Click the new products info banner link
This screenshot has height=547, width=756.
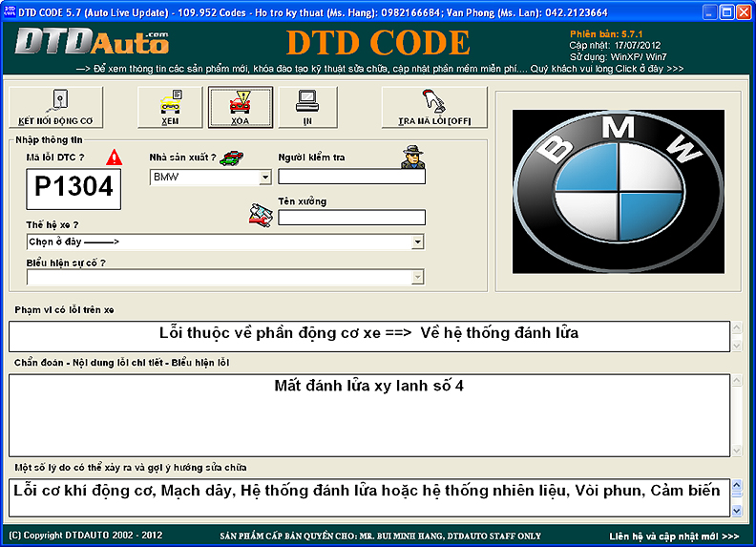[x=380, y=69]
